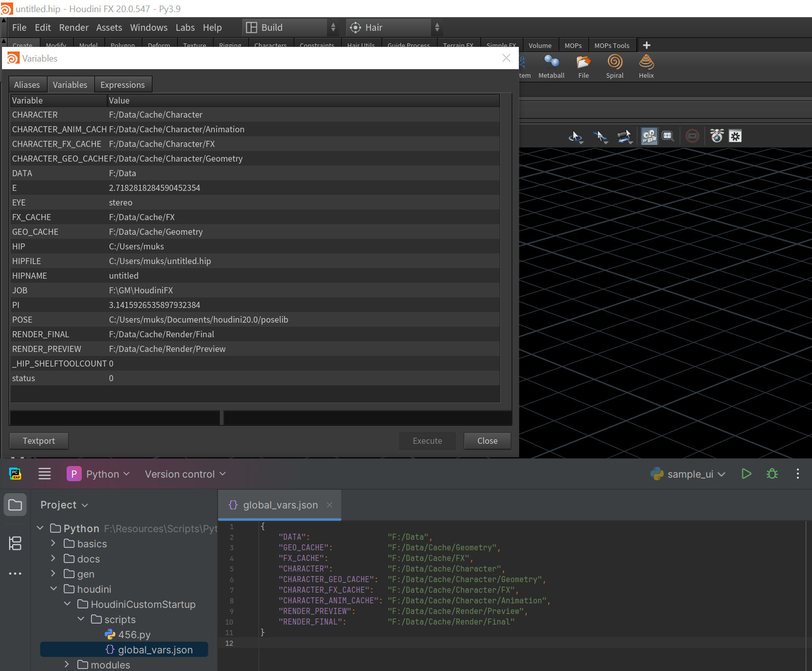Open the Hair radial menu dropdown
812x671 pixels.
(395, 28)
